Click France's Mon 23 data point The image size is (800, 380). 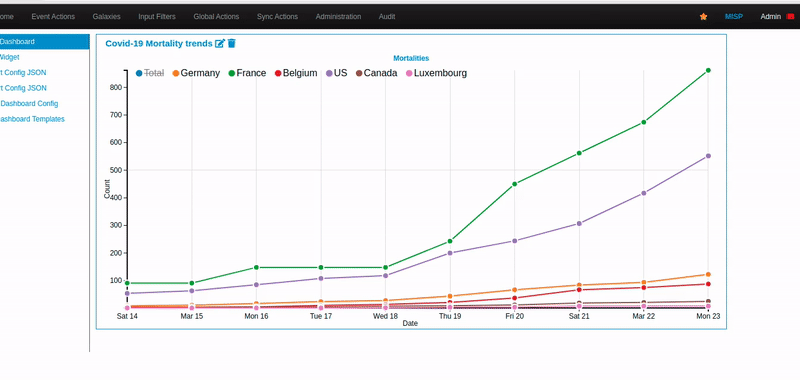click(x=708, y=70)
